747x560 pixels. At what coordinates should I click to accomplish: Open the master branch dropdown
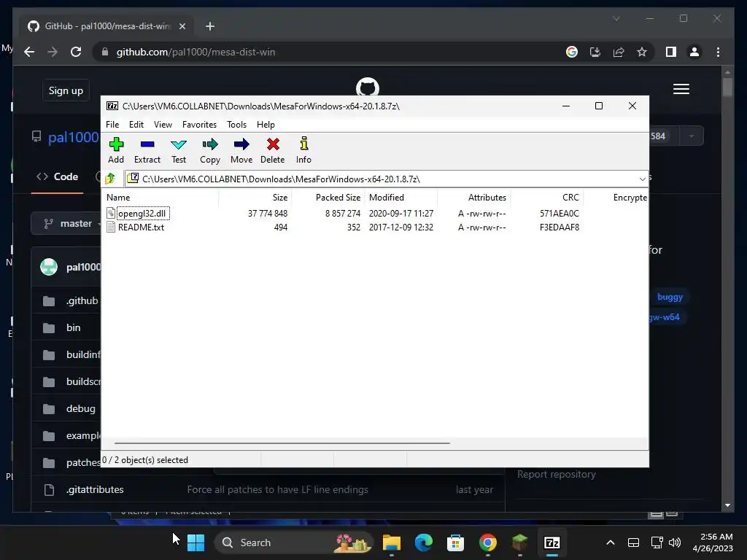coord(66,223)
